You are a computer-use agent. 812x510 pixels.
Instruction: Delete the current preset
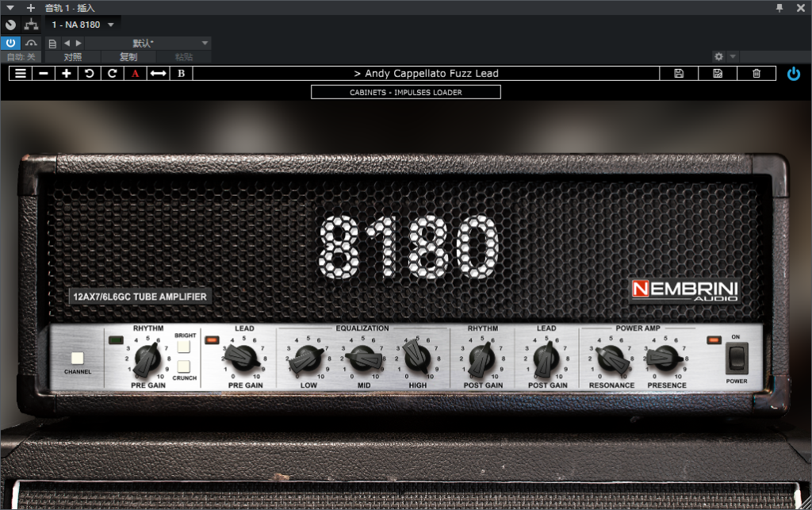(756, 74)
